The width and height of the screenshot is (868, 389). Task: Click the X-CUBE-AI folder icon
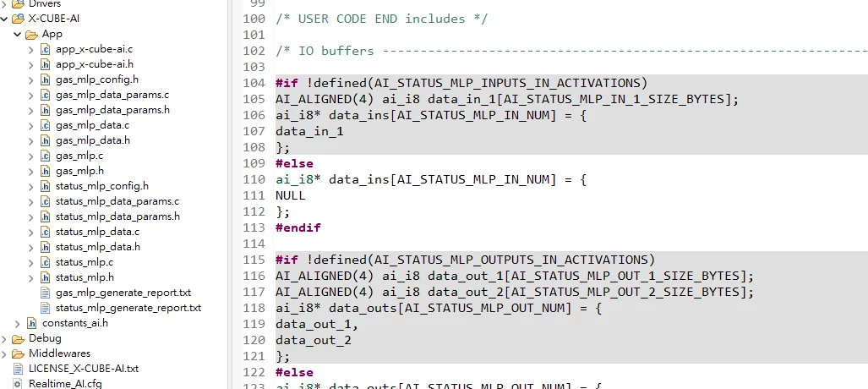tap(19, 19)
